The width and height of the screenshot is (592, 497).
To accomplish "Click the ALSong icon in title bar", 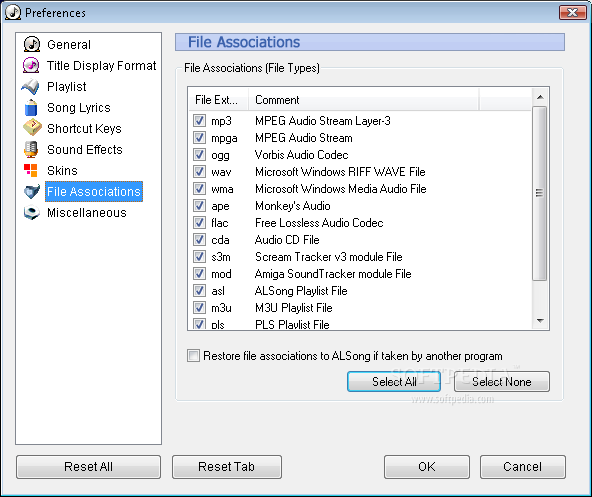I will [x=13, y=12].
